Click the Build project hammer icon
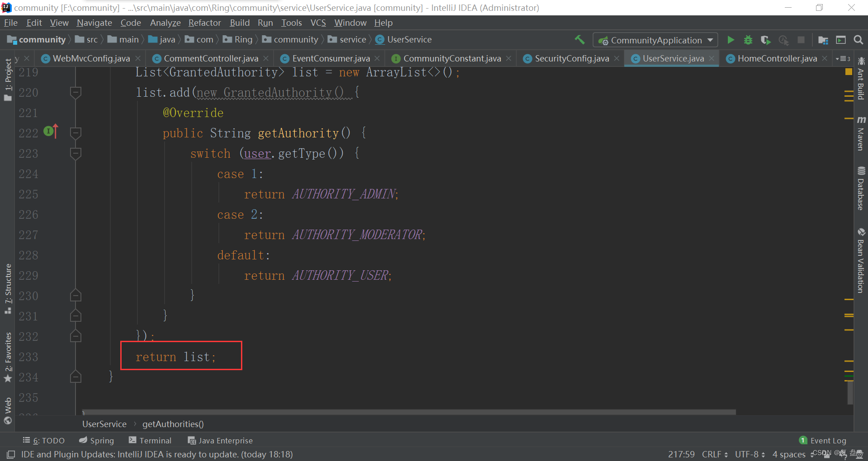 coord(580,40)
